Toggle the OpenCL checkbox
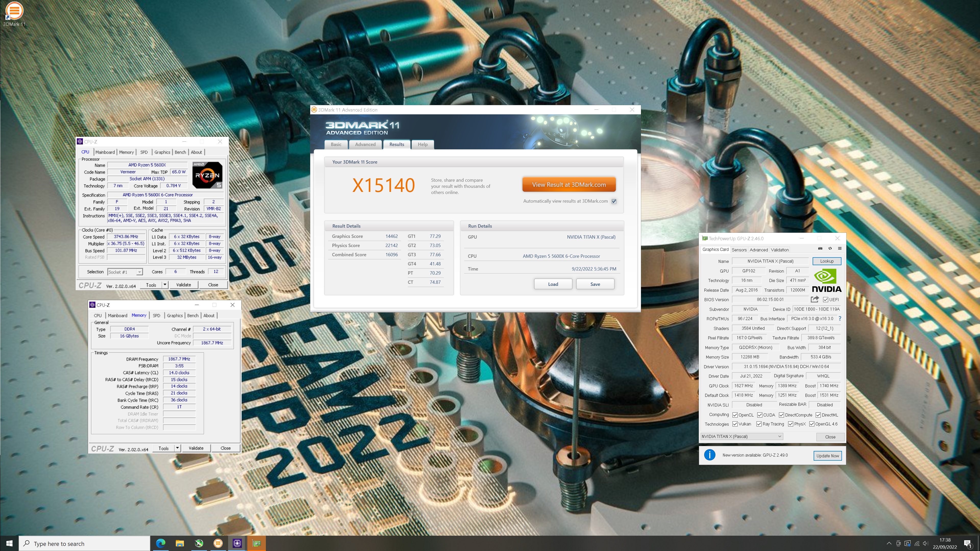 [x=735, y=415]
